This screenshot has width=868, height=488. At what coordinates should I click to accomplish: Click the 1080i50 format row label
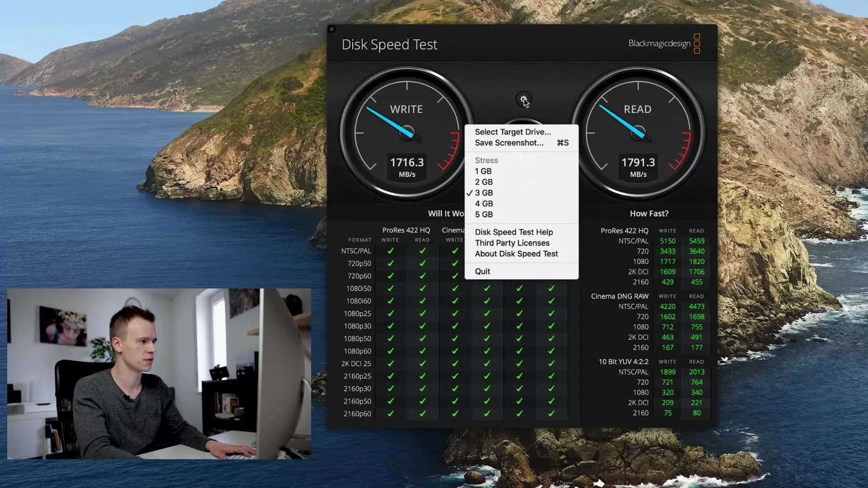coord(359,288)
